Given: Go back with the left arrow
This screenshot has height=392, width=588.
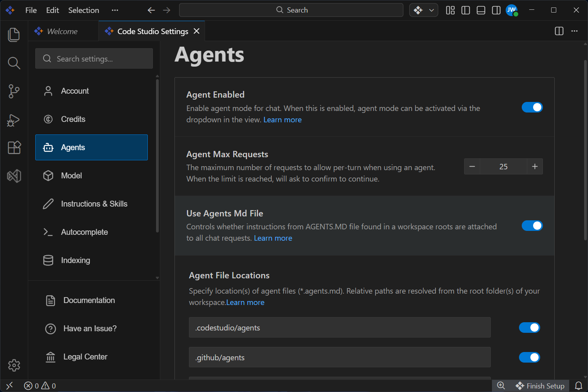Looking at the screenshot, I should [x=151, y=10].
